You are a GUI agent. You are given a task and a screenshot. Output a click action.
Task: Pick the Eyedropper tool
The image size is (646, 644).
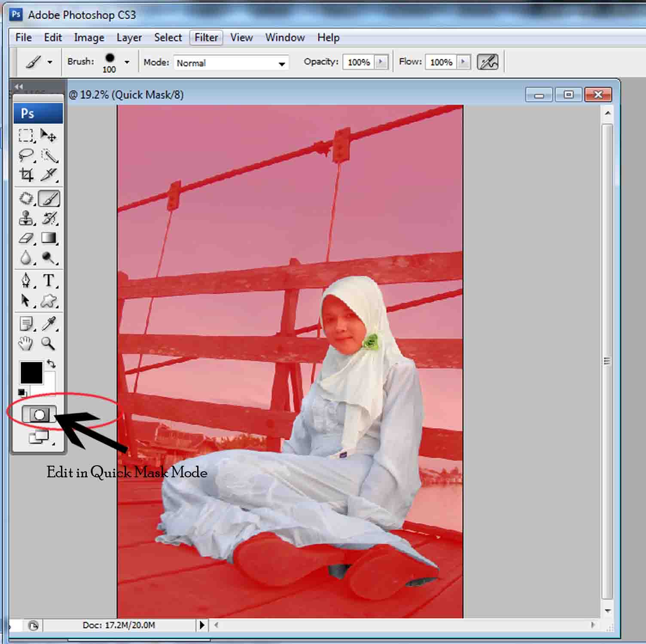click(49, 324)
